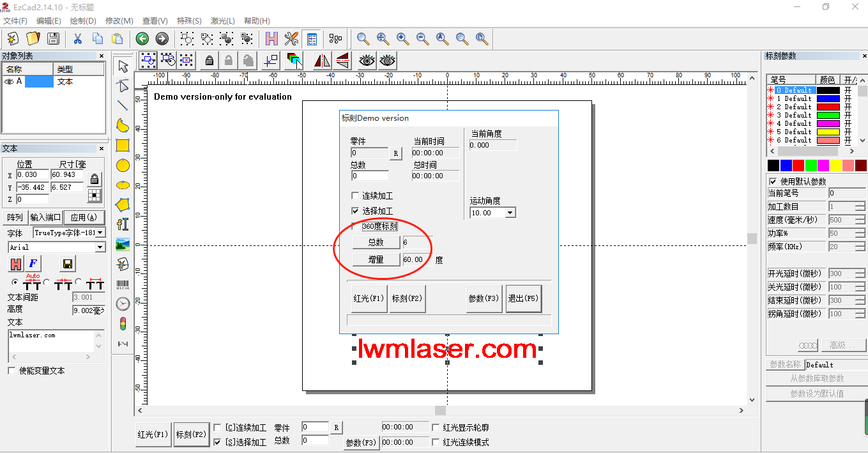
Task: Select the line drawing tool
Action: click(x=123, y=105)
